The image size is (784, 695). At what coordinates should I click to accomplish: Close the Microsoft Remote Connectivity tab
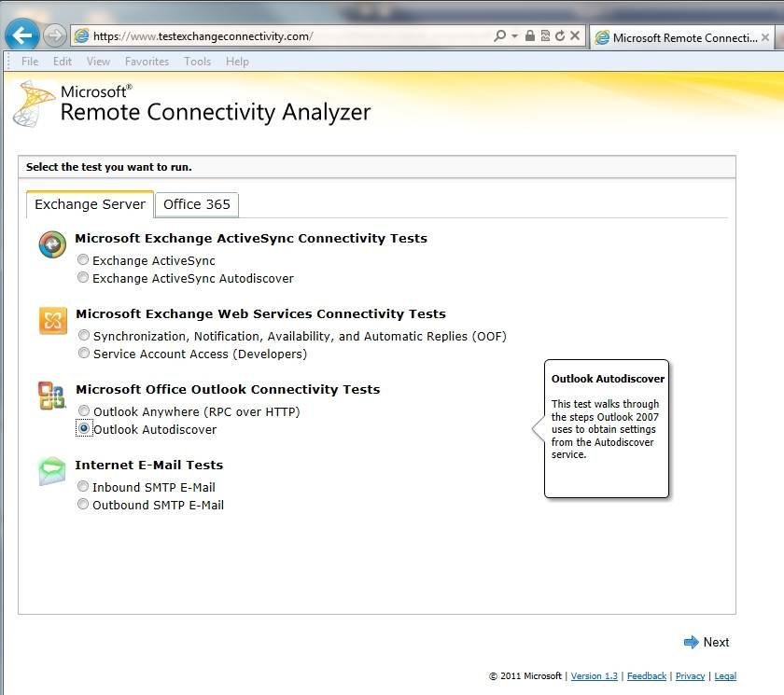(765, 37)
